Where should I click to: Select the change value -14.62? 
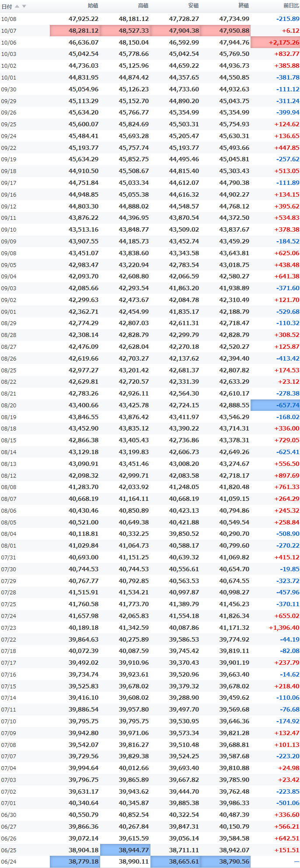[290, 674]
